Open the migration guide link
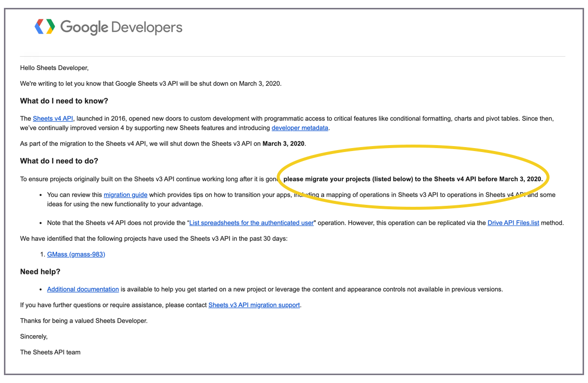This screenshot has height=383, width=588. coord(125,195)
